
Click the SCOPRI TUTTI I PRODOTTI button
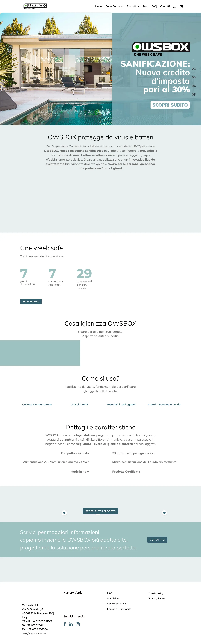tap(100, 511)
